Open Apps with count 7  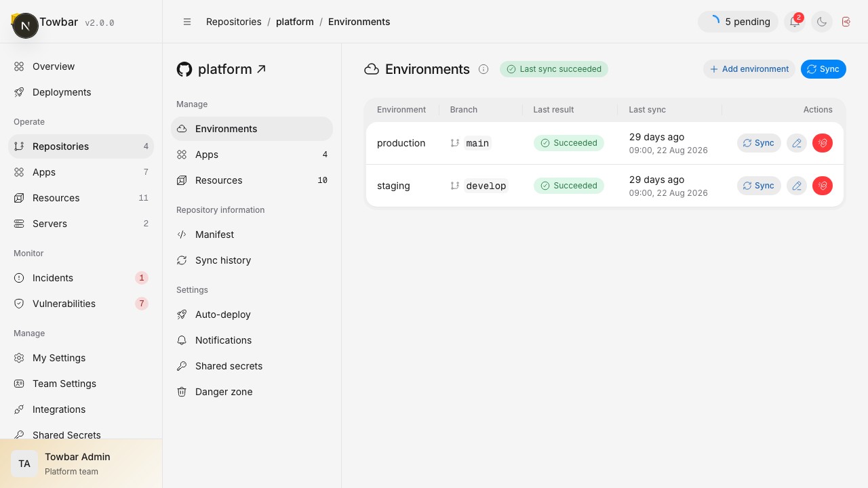coord(81,172)
